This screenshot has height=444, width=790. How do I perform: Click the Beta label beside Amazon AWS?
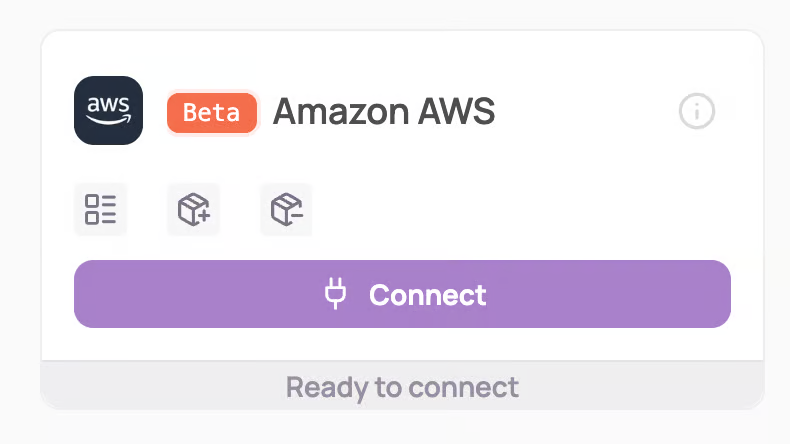point(212,113)
